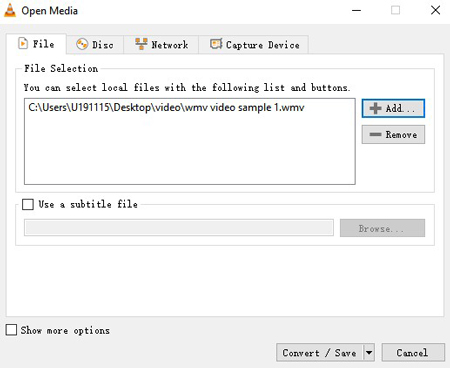
Task: Click the VLC cone icon in title bar
Action: (x=10, y=10)
